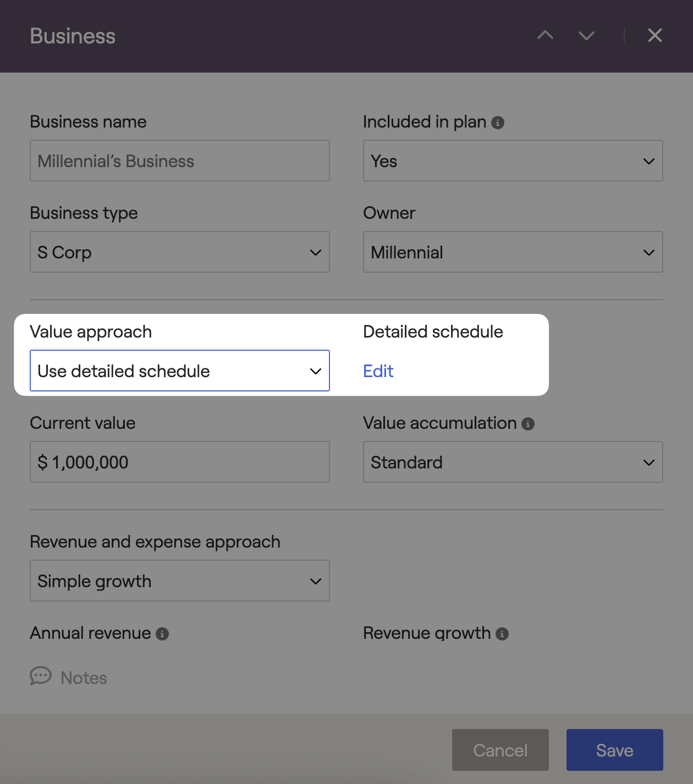693x784 pixels.
Task: Click info icon next to Annual revenue
Action: 162,634
